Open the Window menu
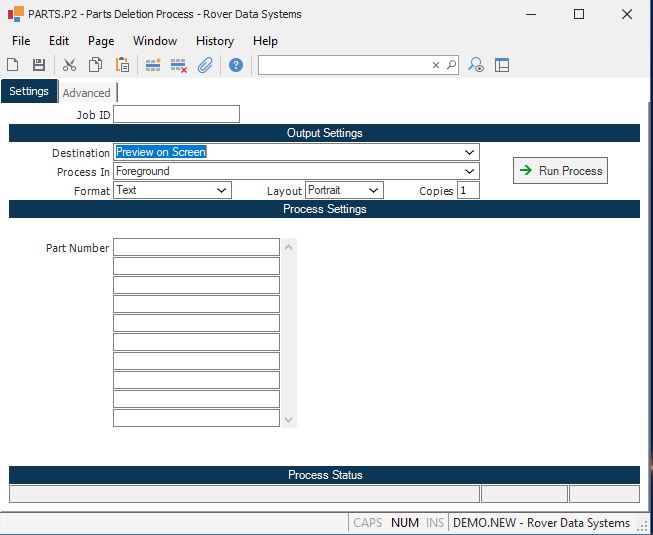653x535 pixels. (x=155, y=41)
